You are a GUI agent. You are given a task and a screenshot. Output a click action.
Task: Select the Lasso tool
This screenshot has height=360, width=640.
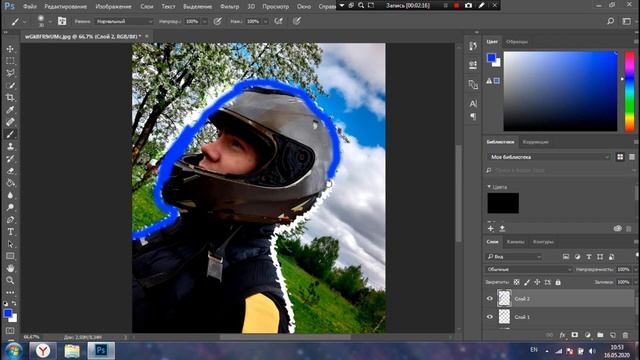pyautogui.click(x=10, y=73)
